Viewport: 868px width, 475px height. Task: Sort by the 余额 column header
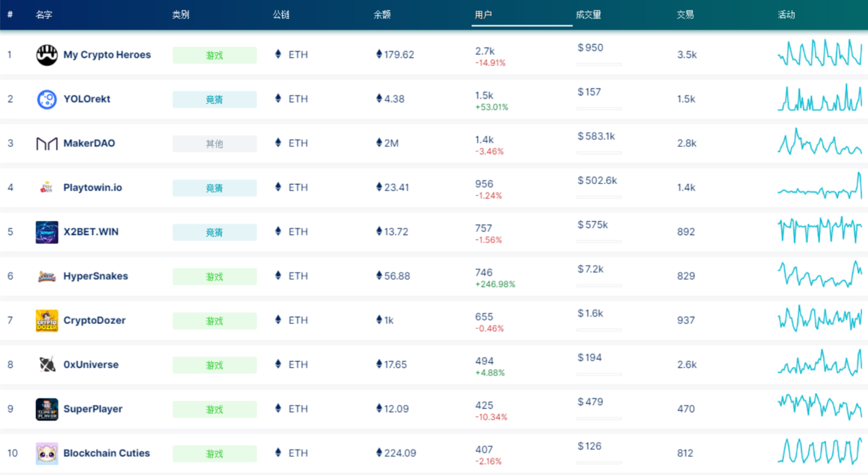pos(382,15)
